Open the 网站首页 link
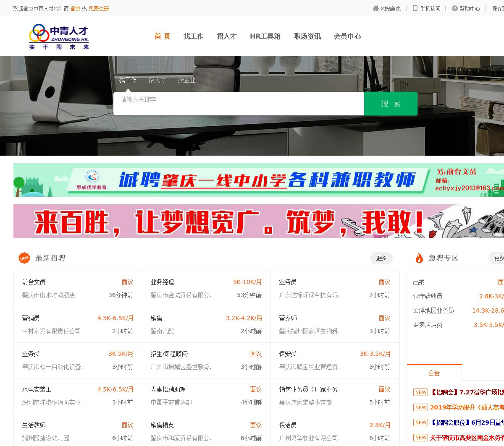The image size is (504, 446). pos(391,8)
